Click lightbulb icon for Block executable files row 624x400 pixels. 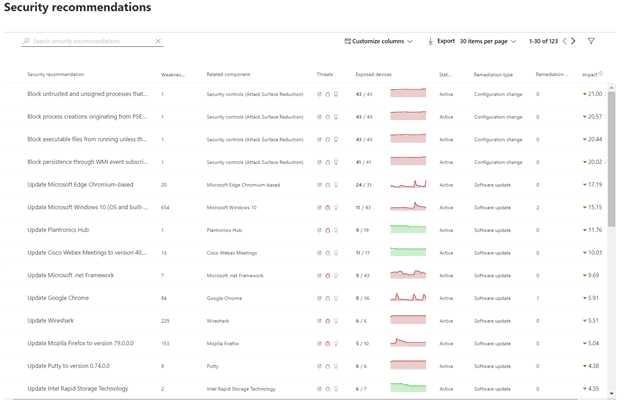point(336,140)
